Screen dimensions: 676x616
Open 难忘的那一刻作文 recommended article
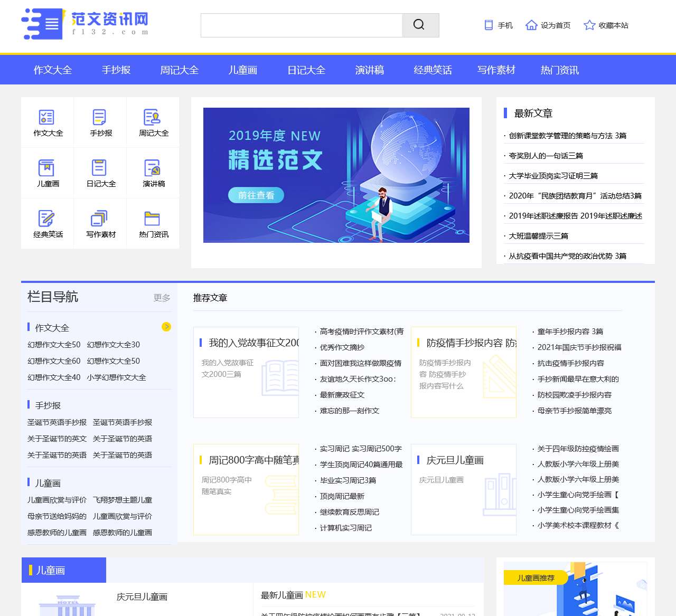[x=350, y=411]
